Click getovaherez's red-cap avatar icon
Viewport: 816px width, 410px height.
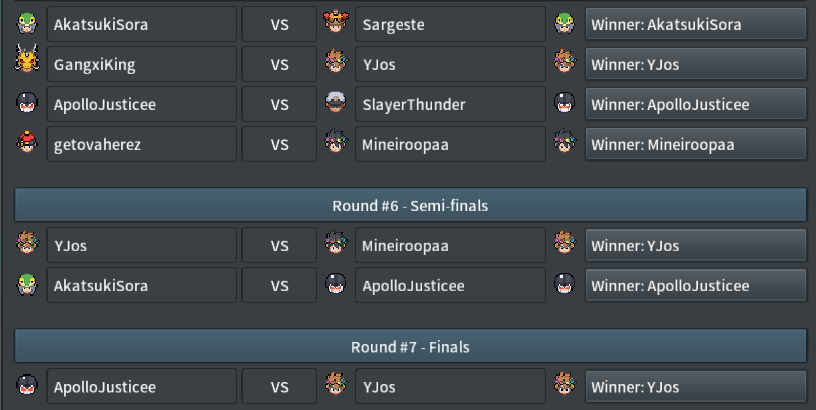[27, 142]
